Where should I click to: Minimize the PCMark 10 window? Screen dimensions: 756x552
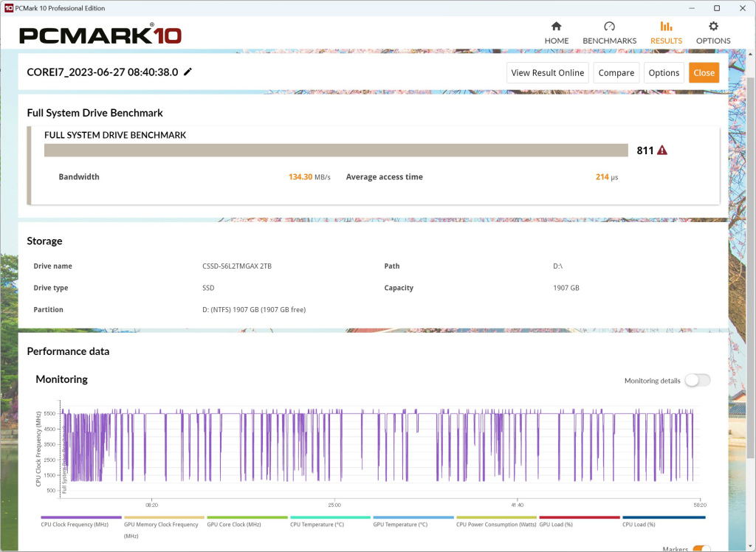click(x=692, y=8)
